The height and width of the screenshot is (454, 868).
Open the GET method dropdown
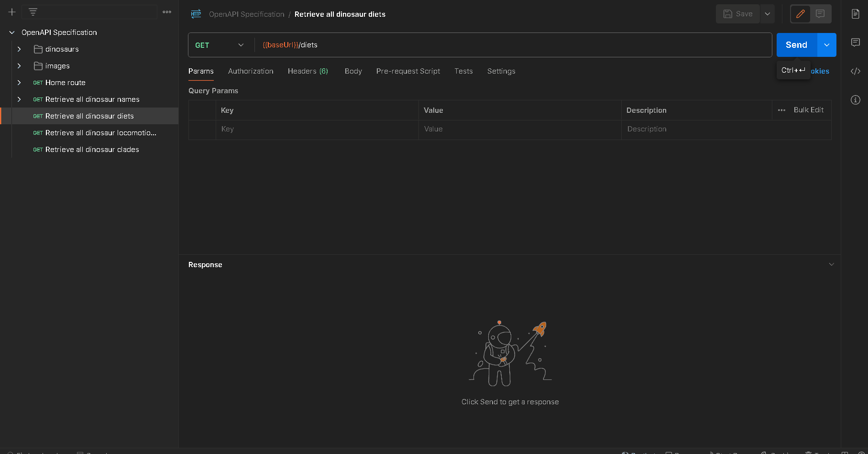tap(220, 45)
